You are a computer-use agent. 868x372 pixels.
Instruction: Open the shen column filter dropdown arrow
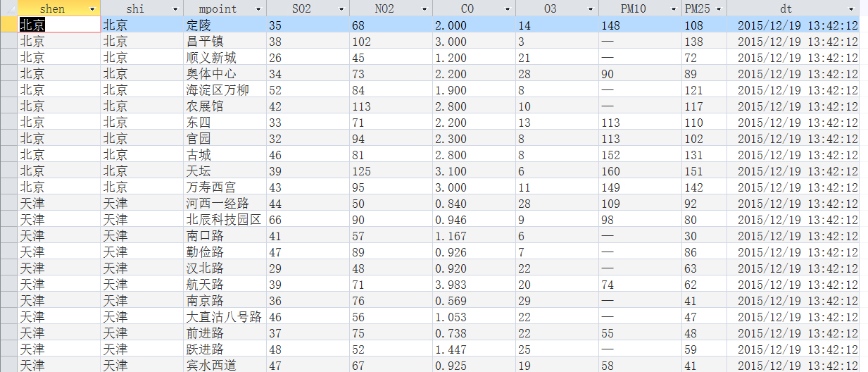tap(93, 9)
